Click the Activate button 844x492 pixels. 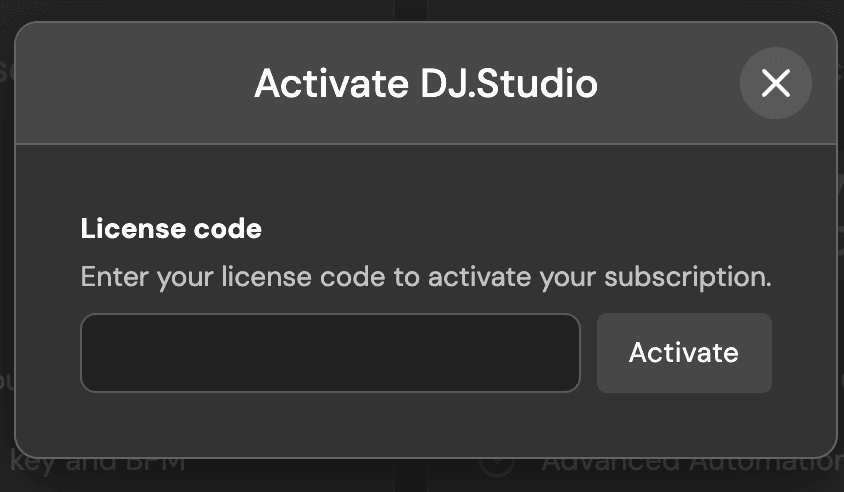tap(684, 353)
